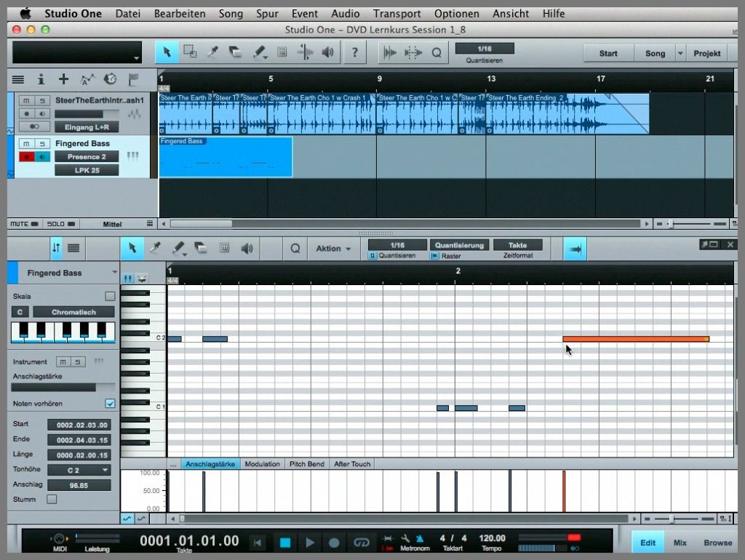
Task: Click the editor Quantisierung button
Action: 459,245
